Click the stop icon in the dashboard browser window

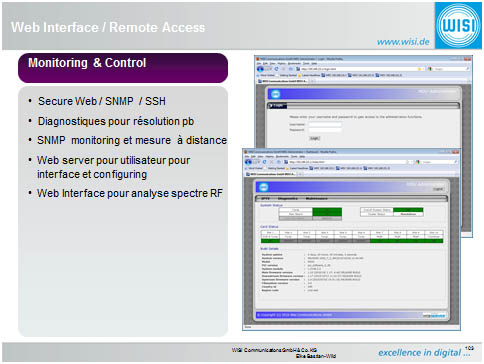pyautogui.click(x=272, y=162)
